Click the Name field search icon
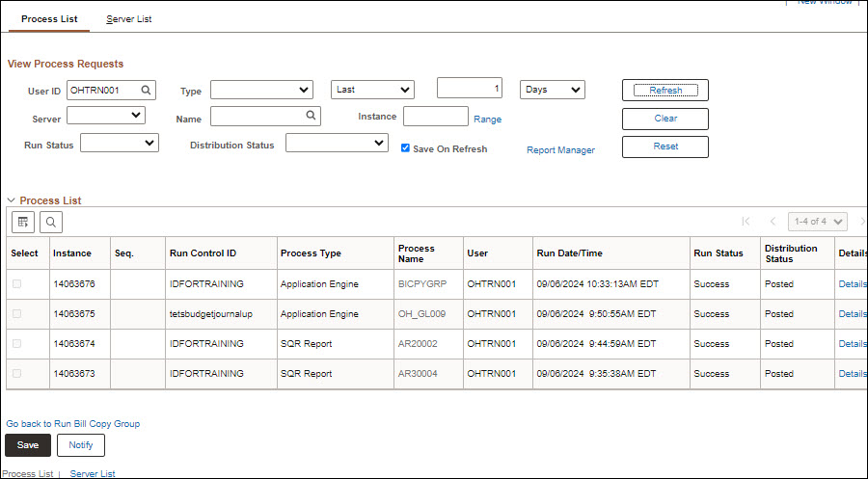The height and width of the screenshot is (479, 868). pyautogui.click(x=311, y=116)
